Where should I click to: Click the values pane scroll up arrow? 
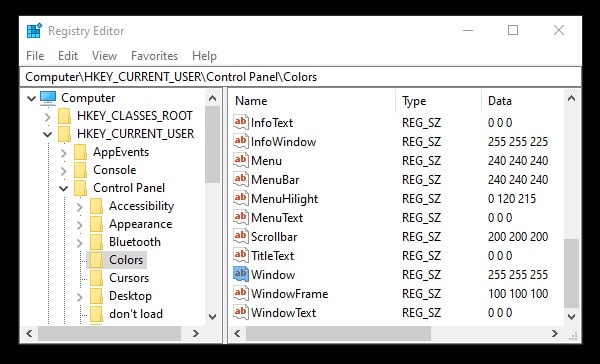(571, 98)
